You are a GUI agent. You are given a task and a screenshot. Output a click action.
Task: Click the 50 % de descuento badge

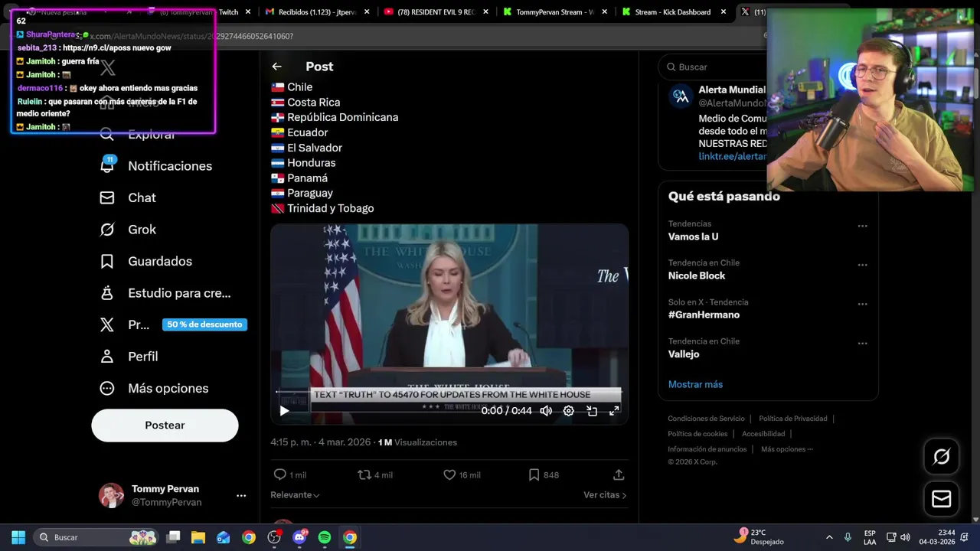[x=204, y=324]
